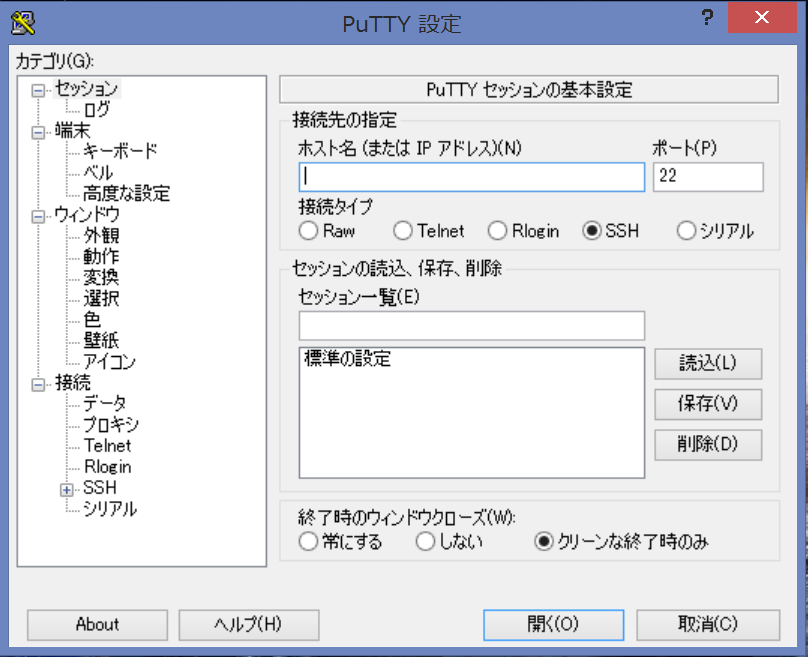Expand the SSH tree node

point(66,490)
